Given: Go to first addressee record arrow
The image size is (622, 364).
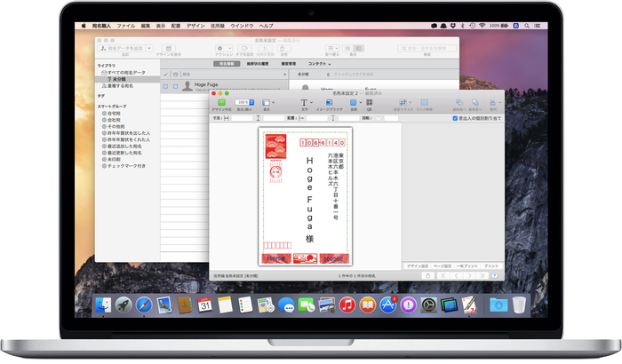Looking at the screenshot, I should [443, 275].
